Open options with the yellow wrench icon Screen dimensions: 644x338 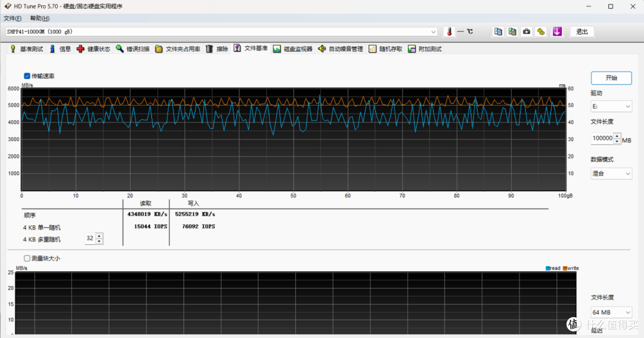(541, 32)
